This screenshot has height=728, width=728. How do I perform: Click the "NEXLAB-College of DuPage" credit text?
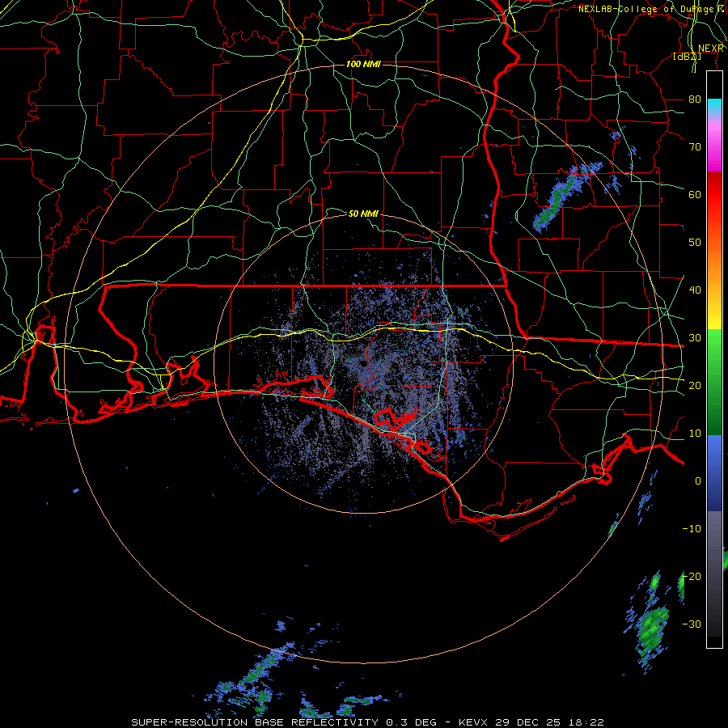pos(647,9)
